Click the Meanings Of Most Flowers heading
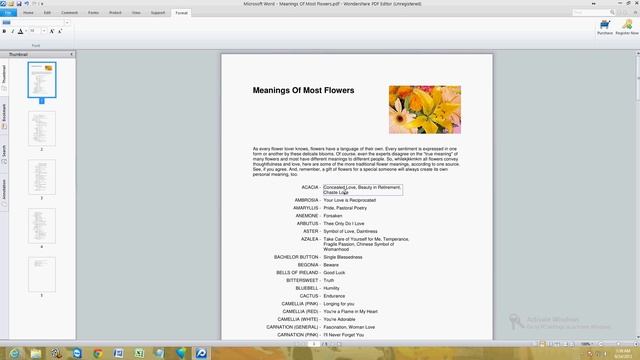Image resolution: width=640 pixels, height=360 pixels. tap(303, 91)
